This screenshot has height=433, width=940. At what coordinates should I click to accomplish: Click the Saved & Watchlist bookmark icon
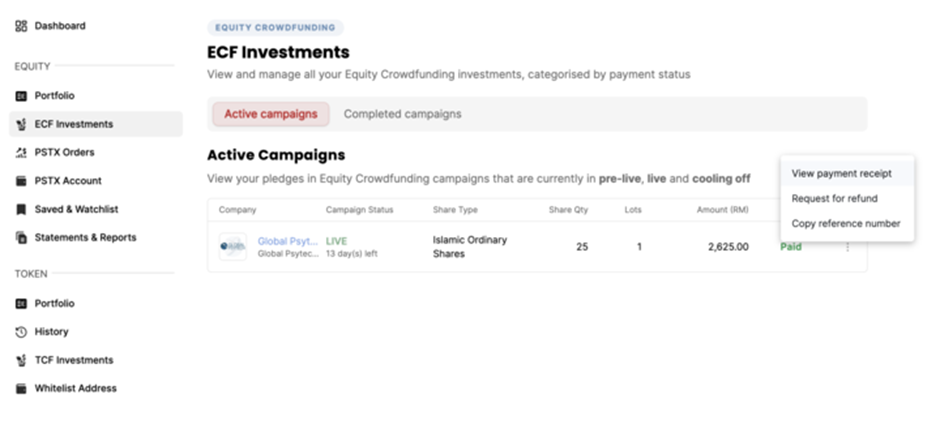coord(21,209)
